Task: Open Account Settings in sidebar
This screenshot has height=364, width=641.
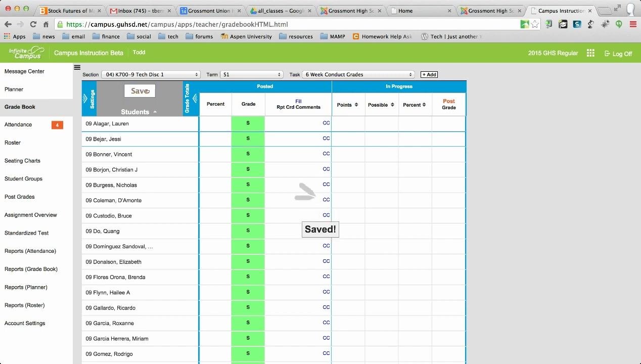Action: coord(25,324)
